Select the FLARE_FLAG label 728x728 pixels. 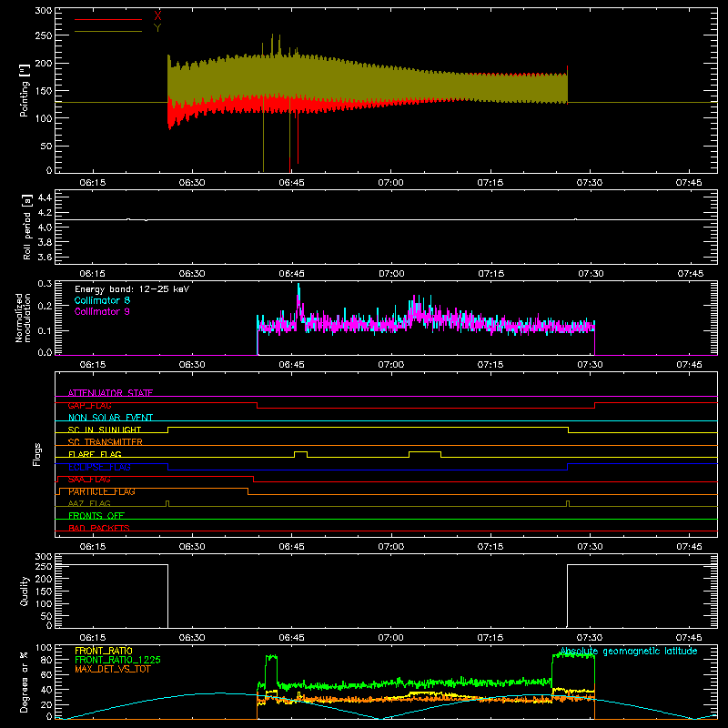pos(95,454)
